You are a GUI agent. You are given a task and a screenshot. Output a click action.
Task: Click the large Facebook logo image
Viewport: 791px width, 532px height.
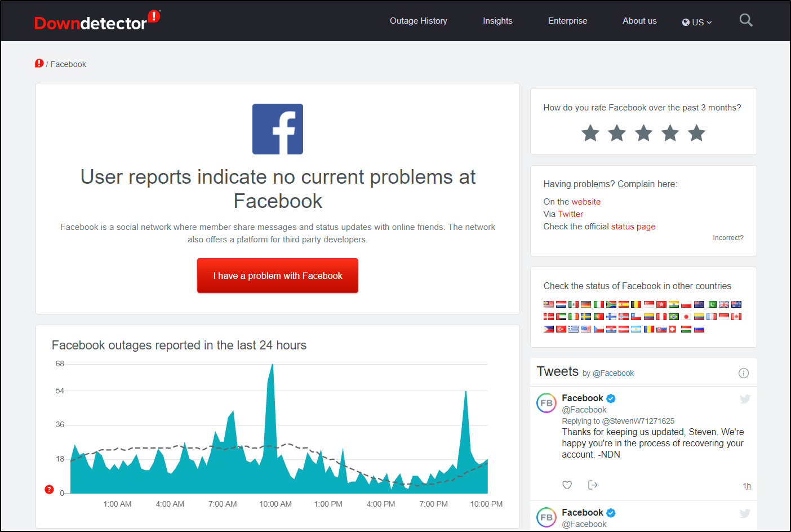pos(278,129)
